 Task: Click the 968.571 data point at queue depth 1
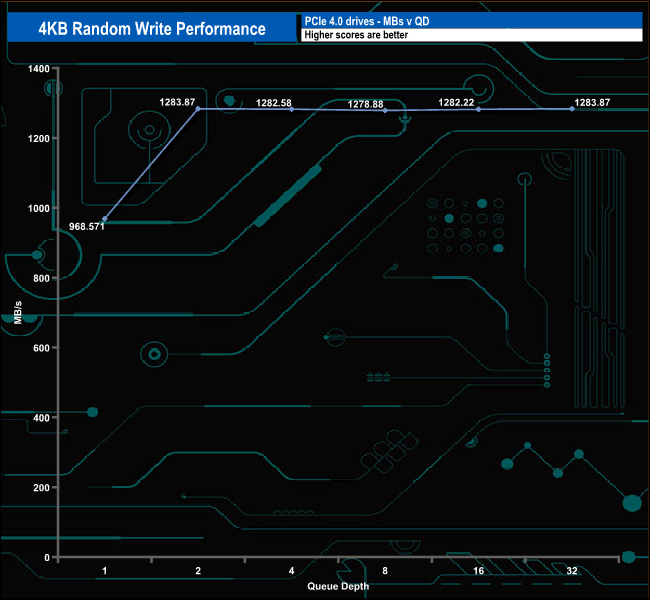(x=105, y=219)
